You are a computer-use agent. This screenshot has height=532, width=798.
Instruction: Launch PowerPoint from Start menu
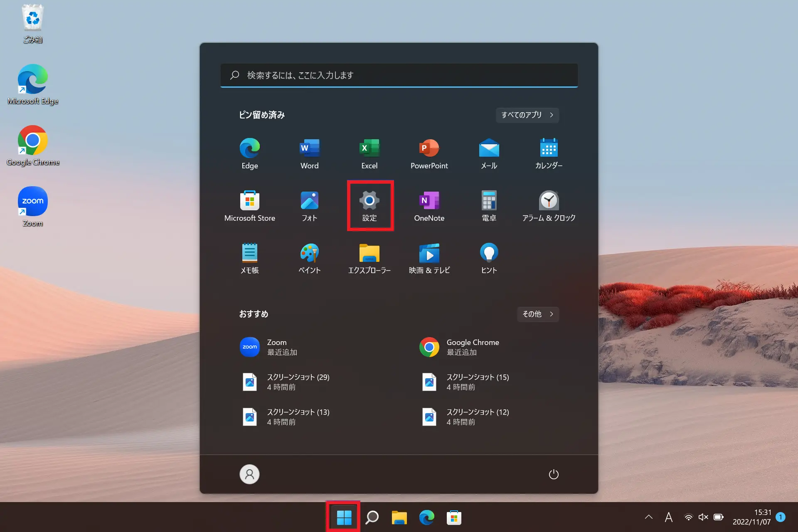pyautogui.click(x=429, y=153)
